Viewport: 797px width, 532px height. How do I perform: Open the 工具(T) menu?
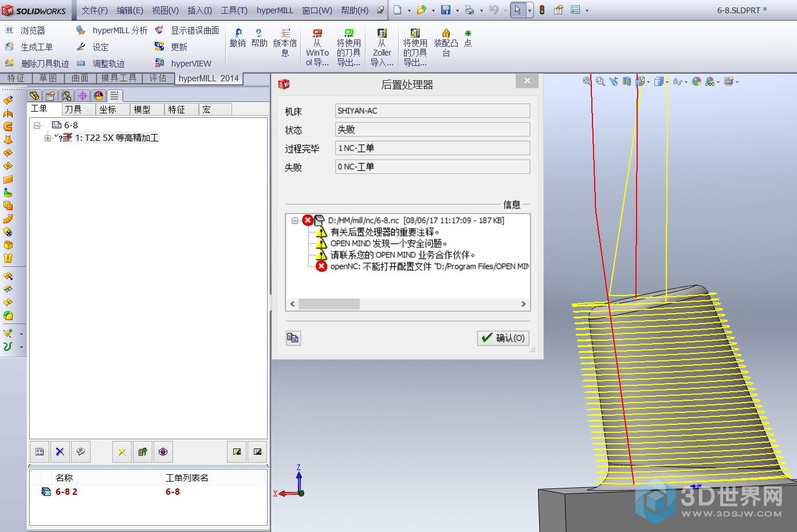click(x=234, y=10)
